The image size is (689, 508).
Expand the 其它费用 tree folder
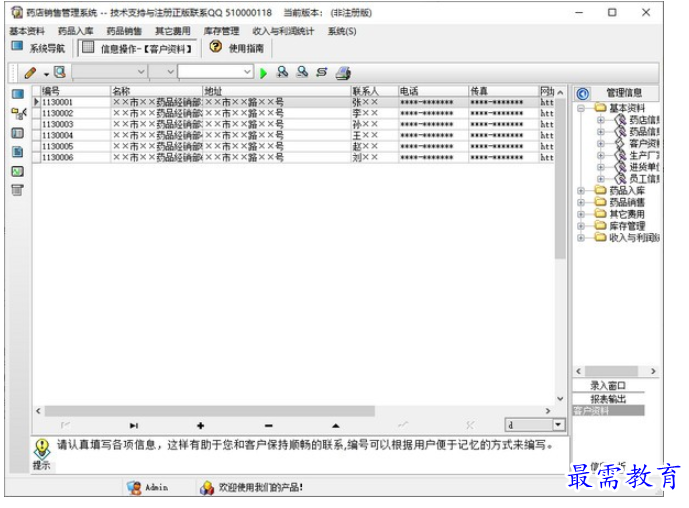click(x=581, y=214)
